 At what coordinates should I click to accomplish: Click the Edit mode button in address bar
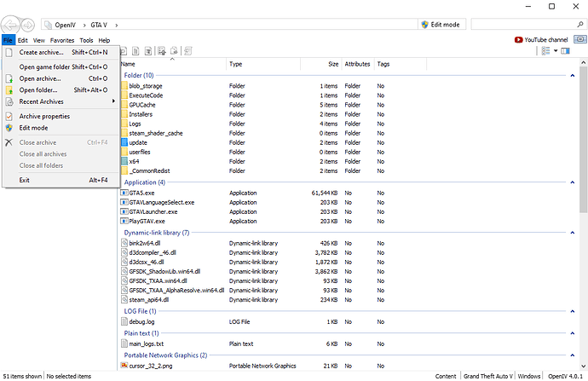441,25
